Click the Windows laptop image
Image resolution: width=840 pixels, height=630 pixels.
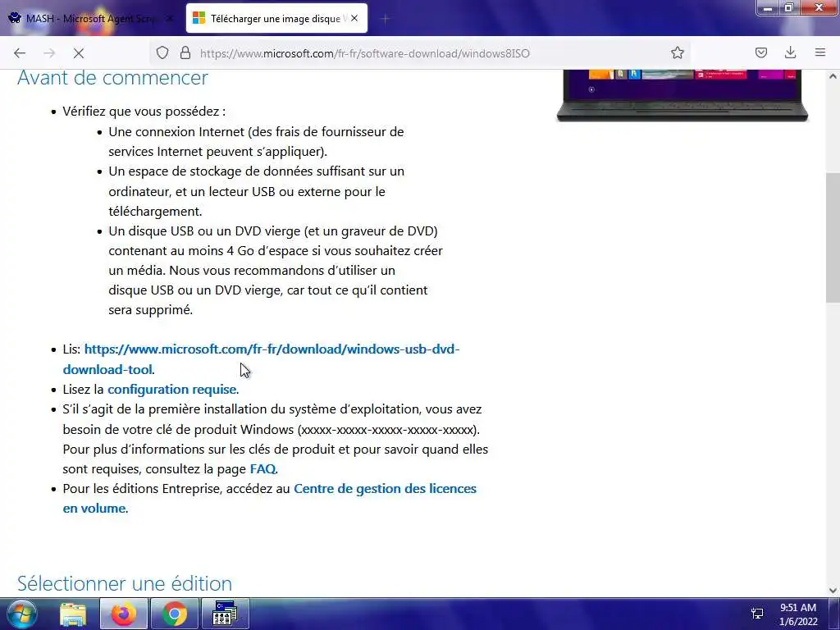coord(682,95)
